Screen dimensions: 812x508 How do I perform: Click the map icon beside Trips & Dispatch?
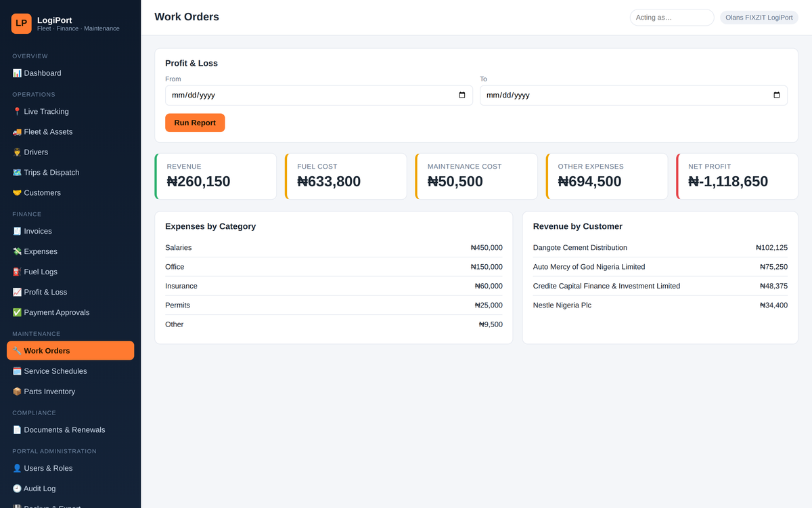17,173
